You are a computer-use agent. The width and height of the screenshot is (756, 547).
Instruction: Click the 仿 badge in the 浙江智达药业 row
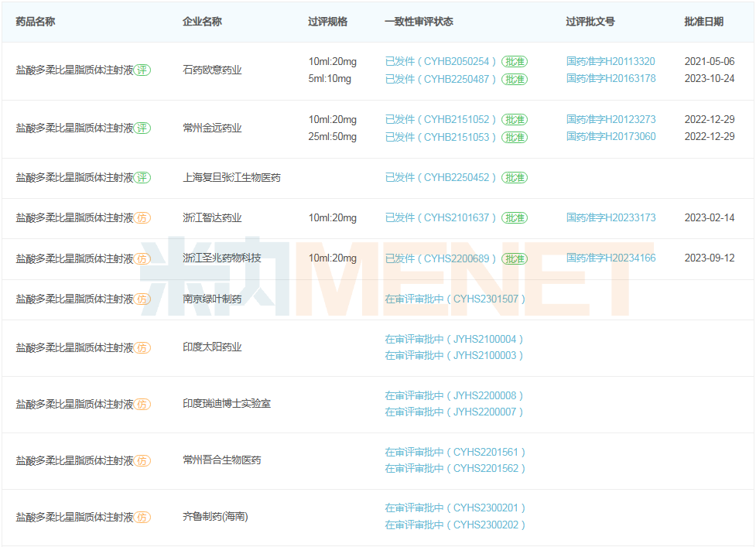(x=142, y=218)
